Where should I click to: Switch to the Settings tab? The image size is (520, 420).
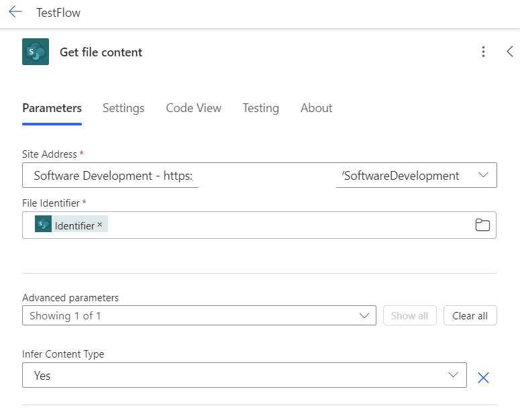[123, 108]
